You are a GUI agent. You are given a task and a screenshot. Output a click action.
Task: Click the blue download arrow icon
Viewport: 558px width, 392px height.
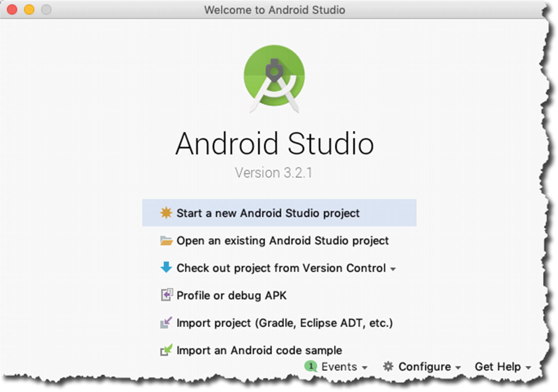[x=166, y=267]
